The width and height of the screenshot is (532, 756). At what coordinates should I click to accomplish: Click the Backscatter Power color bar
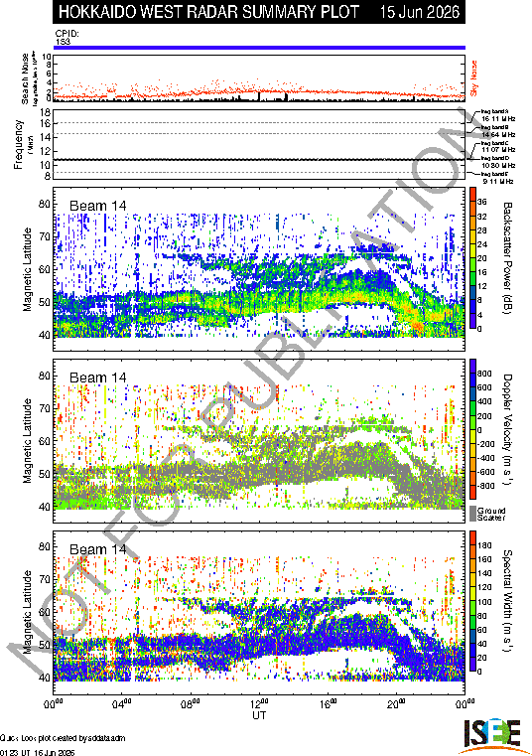(x=472, y=258)
